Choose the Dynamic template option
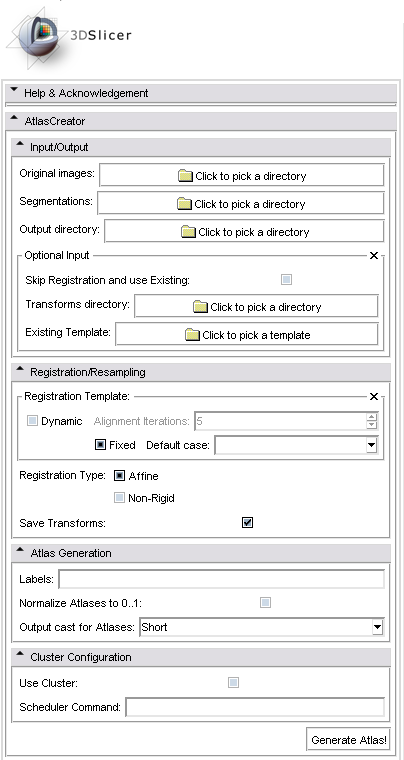The image size is (404, 760). point(32,421)
